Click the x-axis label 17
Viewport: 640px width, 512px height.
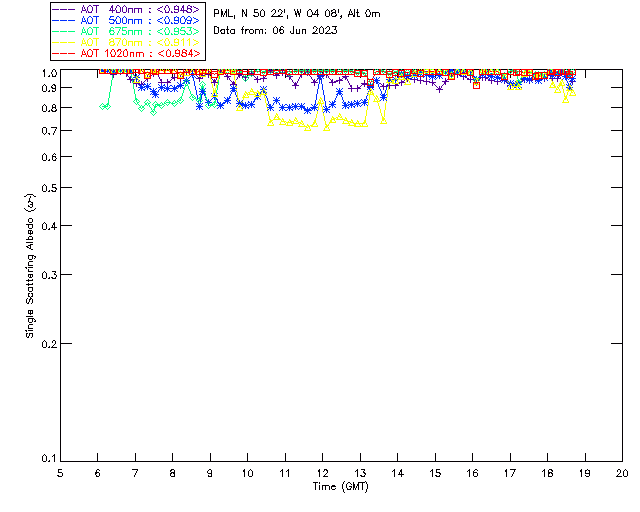point(510,473)
